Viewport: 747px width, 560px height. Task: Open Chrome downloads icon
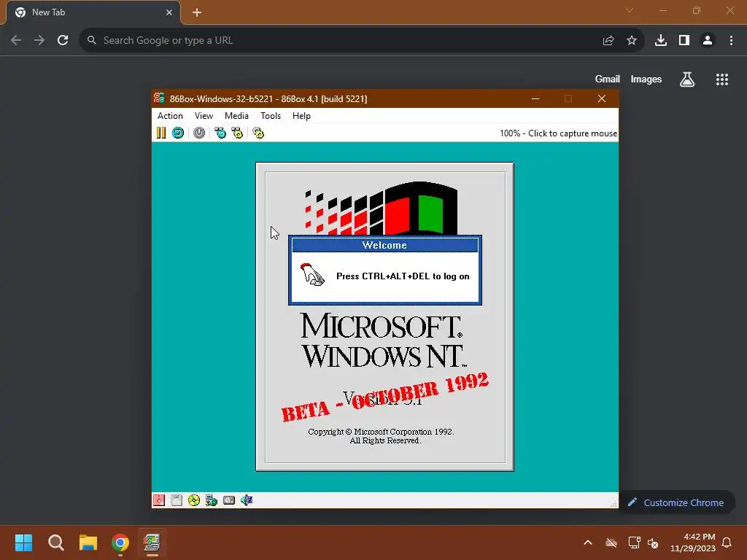click(x=661, y=41)
